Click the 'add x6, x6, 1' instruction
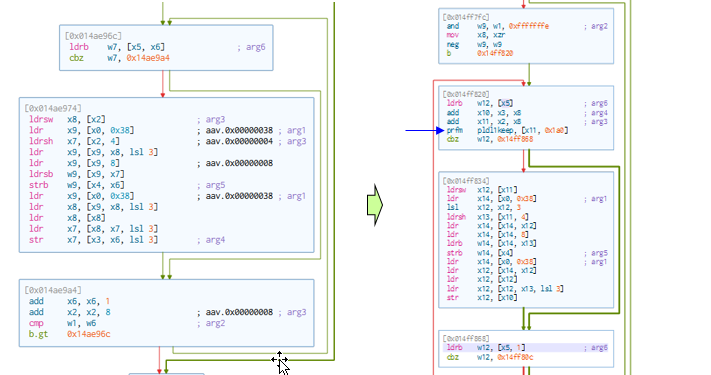Viewport: 711px width, 375px height. (x=69, y=301)
